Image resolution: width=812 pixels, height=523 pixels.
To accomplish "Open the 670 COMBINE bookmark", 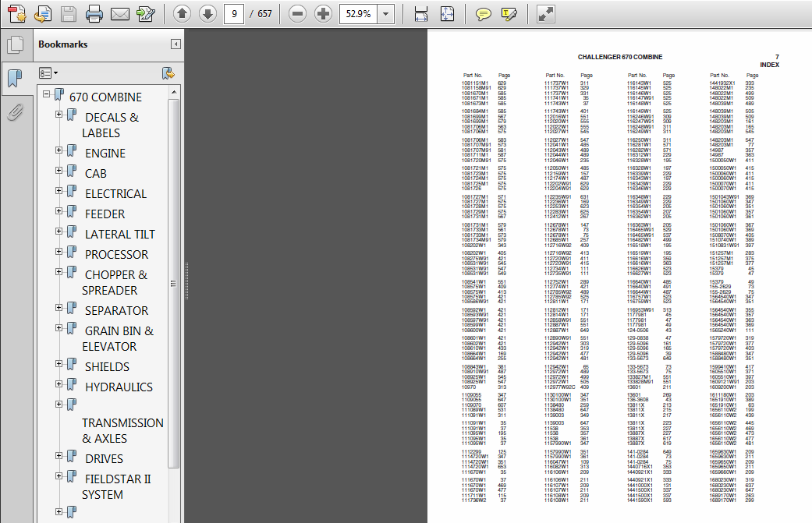I will pyautogui.click(x=105, y=97).
